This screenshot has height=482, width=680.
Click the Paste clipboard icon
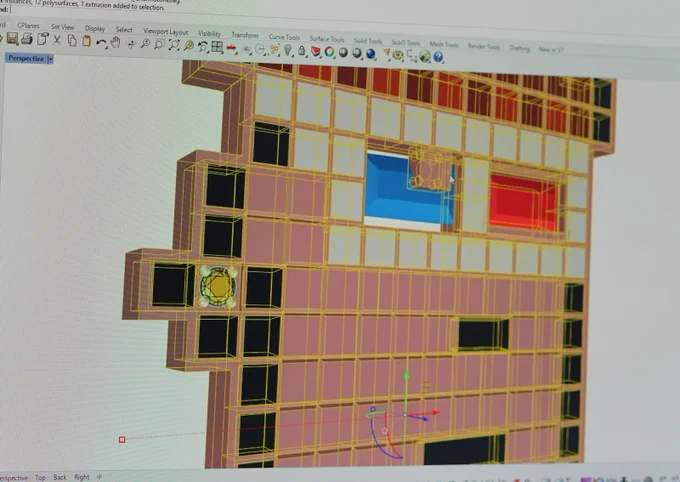87,41
